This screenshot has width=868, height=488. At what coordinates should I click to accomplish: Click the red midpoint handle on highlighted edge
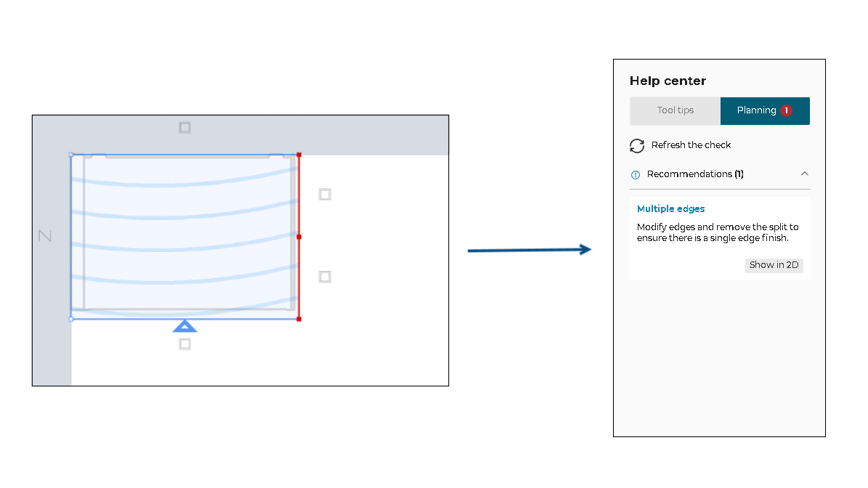pos(299,237)
